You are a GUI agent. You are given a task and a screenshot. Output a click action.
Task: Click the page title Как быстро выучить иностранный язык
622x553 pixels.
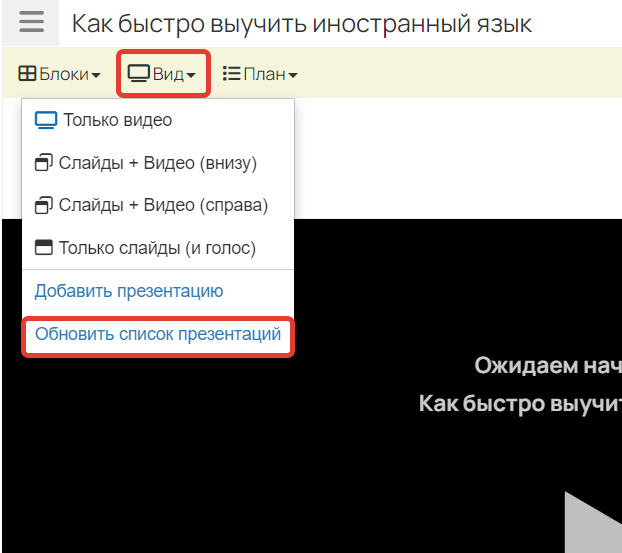coord(302,23)
